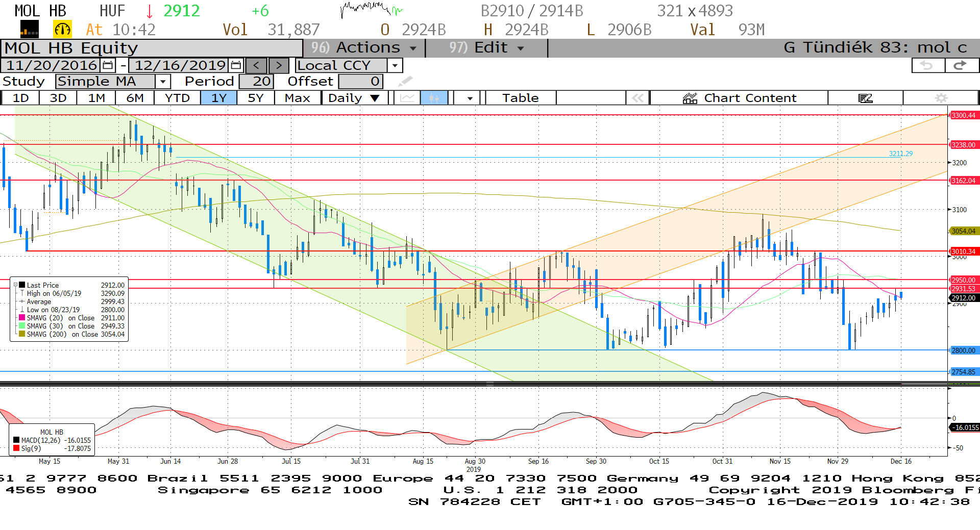
Task: Click the 2912.00 last price label
Action: tap(963, 298)
